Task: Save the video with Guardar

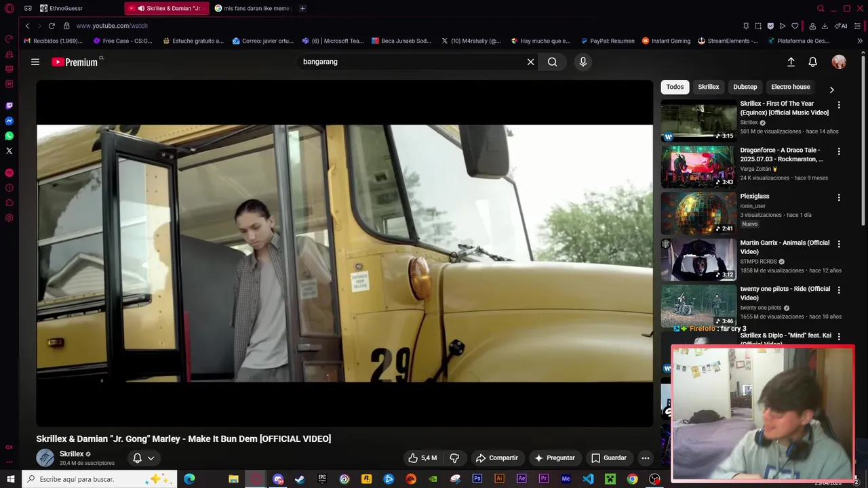Action: (x=608, y=457)
